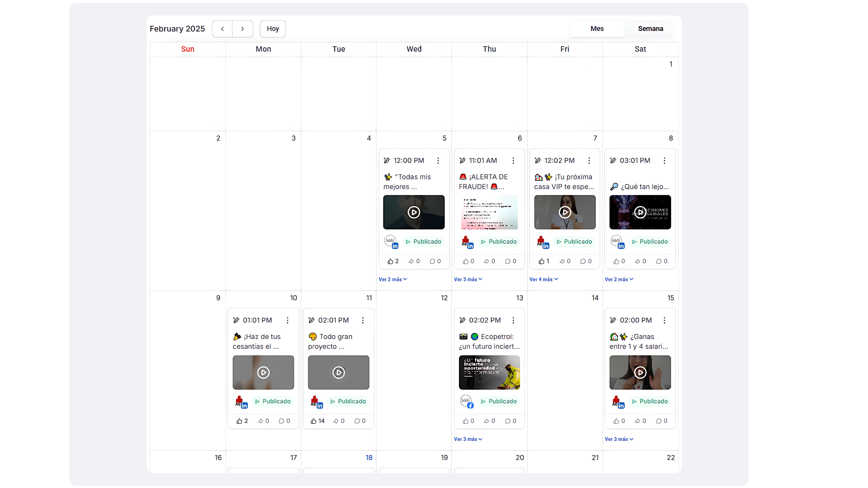Play video of "Tu próxima casa VIP" post

565,212
